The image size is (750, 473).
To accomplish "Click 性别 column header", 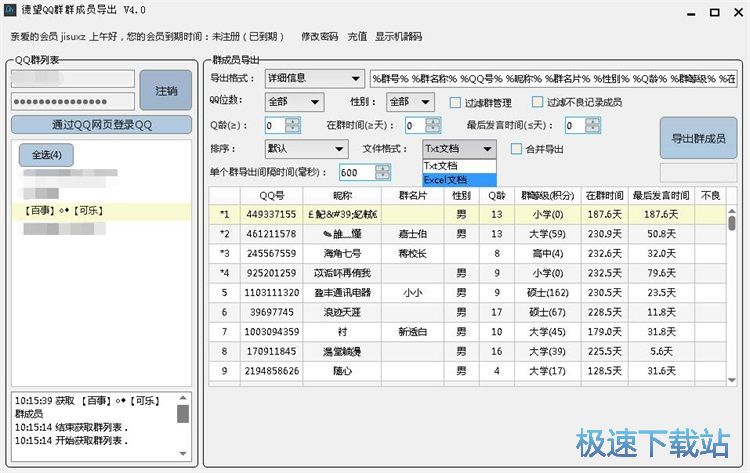I will pos(462,195).
